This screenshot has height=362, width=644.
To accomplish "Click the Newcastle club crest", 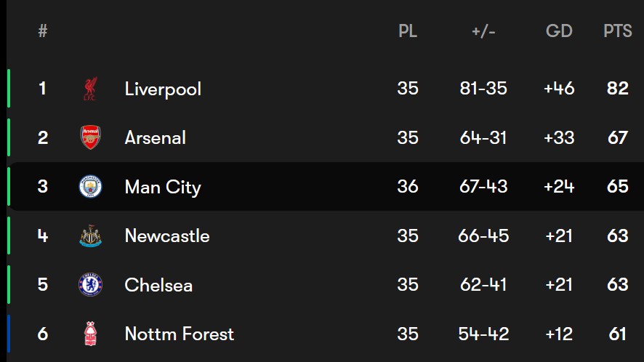I will (90, 236).
